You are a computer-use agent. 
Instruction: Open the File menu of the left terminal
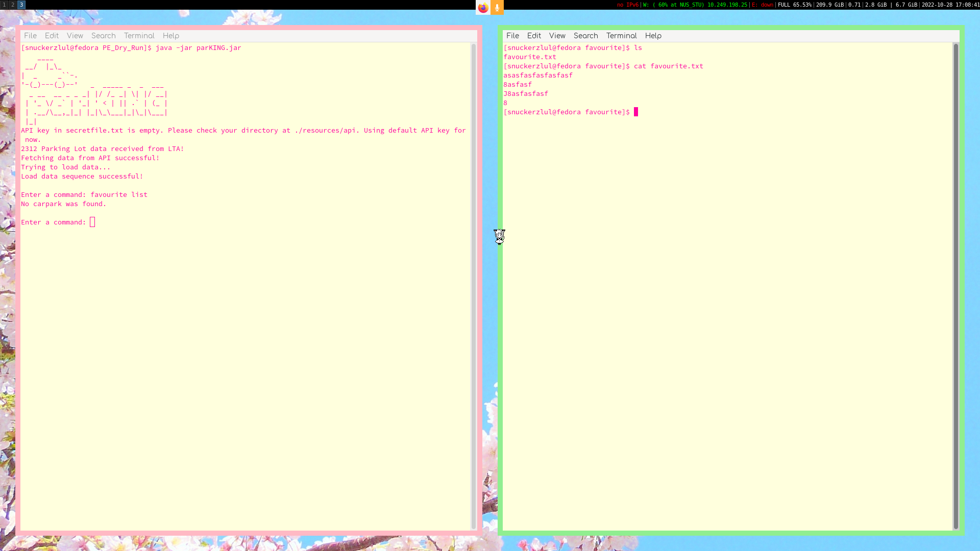pos(30,35)
